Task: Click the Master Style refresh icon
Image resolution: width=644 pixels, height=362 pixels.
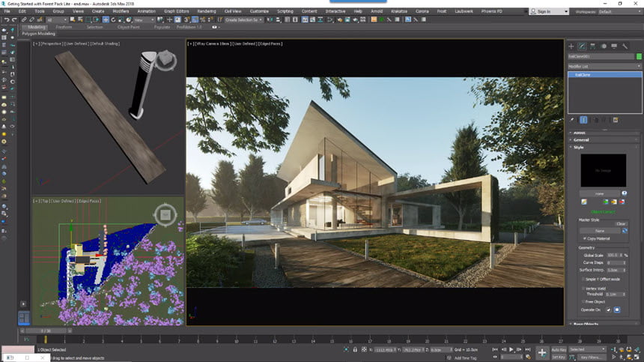Action: pos(625,231)
